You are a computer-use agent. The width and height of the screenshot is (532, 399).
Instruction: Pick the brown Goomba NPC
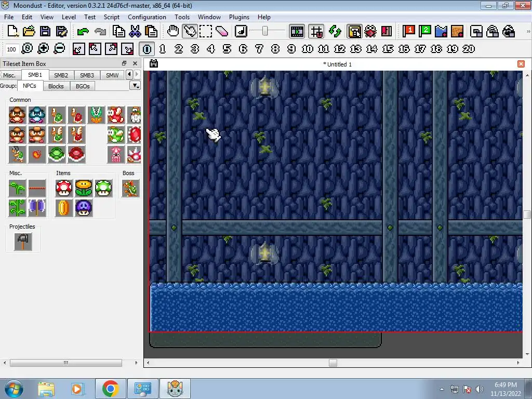coord(17,115)
